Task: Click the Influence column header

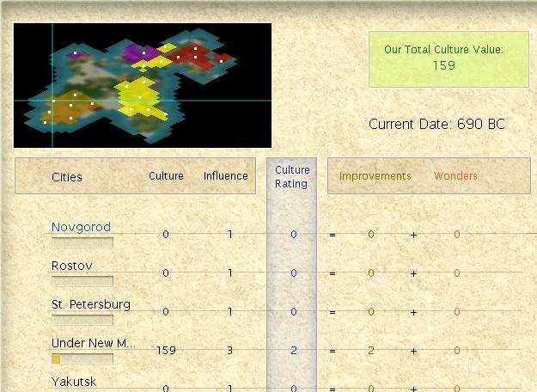Action: coord(225,176)
